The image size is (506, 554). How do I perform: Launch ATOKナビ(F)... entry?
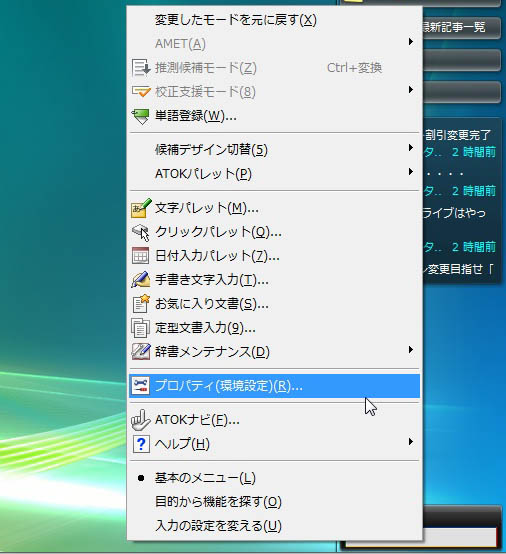click(274, 420)
